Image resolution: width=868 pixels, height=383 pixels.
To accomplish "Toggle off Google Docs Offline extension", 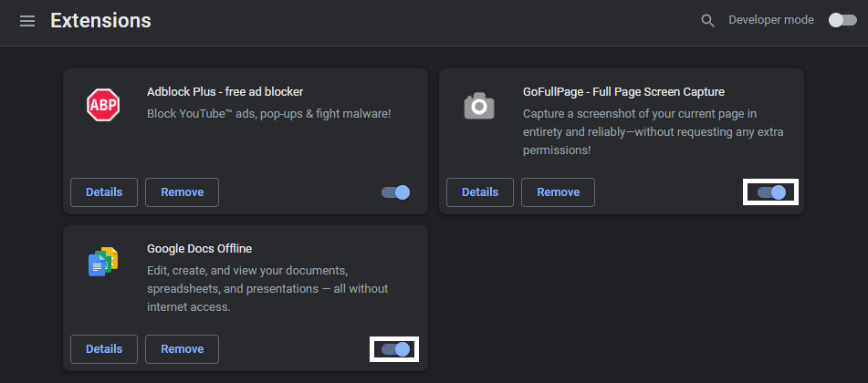I will point(394,349).
